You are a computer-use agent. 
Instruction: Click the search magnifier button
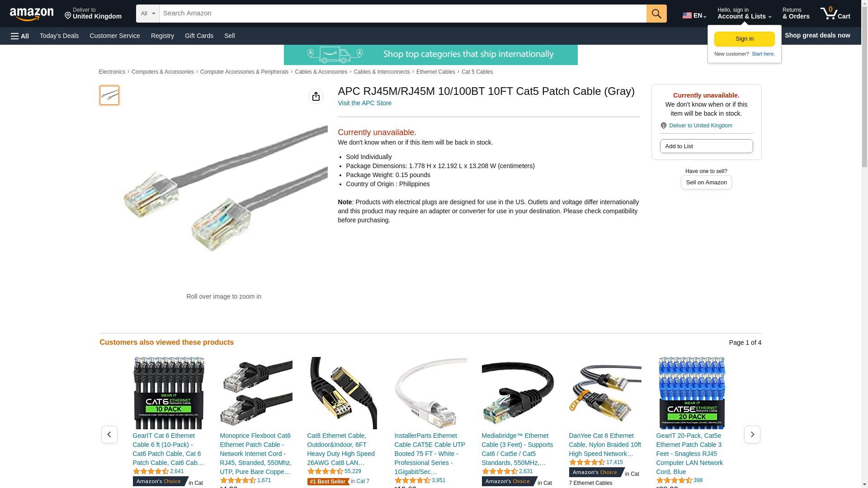tap(656, 14)
